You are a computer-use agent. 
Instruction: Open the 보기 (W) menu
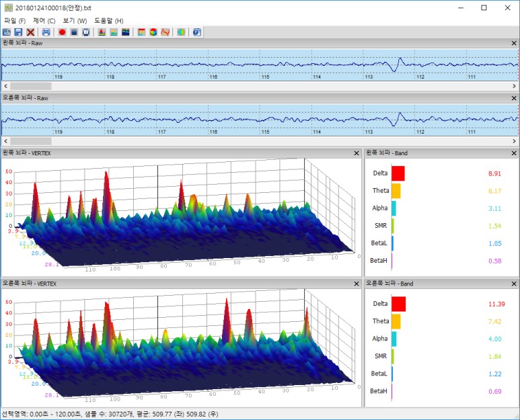tap(75, 21)
